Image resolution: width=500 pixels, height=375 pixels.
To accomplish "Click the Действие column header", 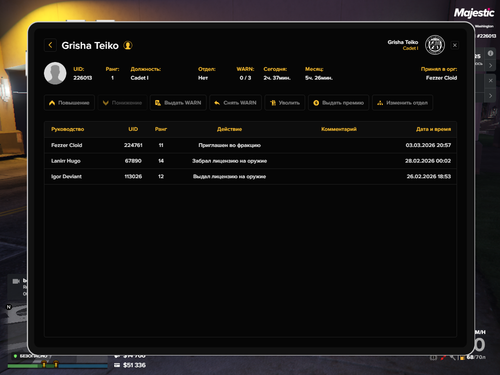I will (x=229, y=129).
